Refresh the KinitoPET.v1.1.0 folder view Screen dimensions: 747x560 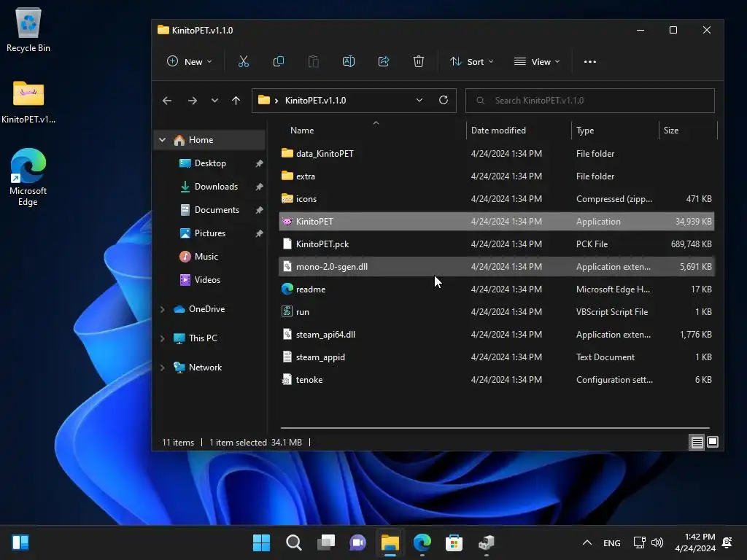[x=443, y=100]
